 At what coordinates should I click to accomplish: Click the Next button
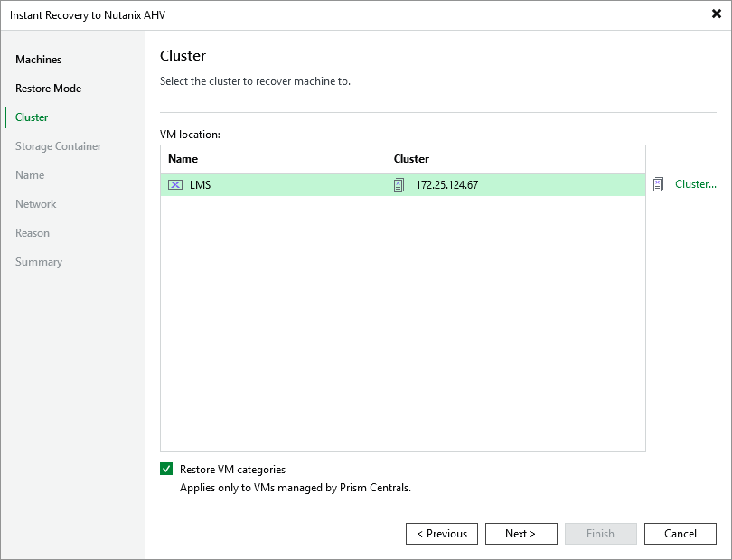coord(521,533)
